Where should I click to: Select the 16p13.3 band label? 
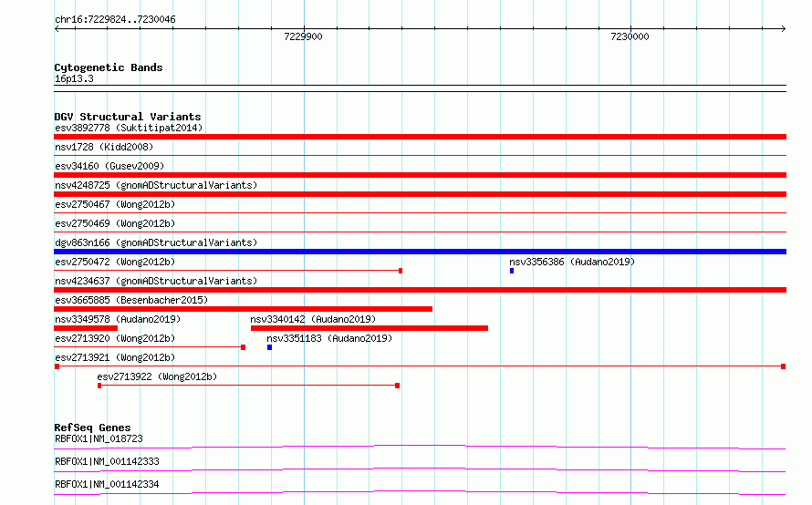[74, 78]
